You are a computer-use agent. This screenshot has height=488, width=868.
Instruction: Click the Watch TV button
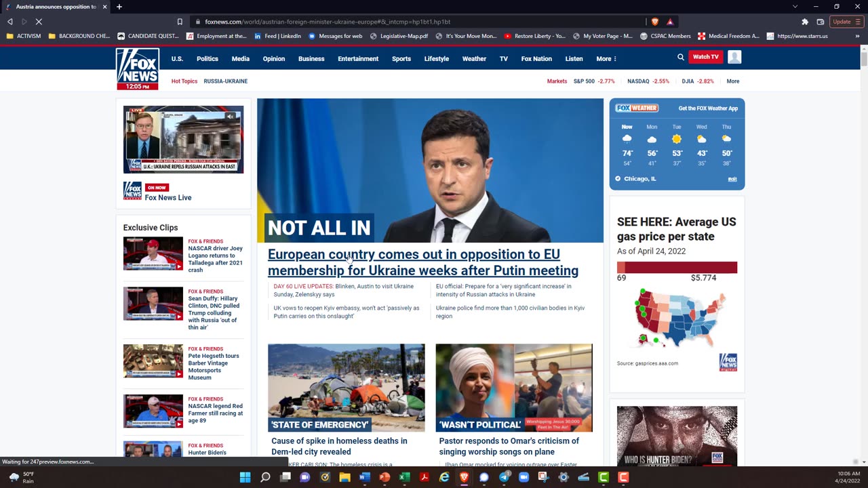coord(705,57)
